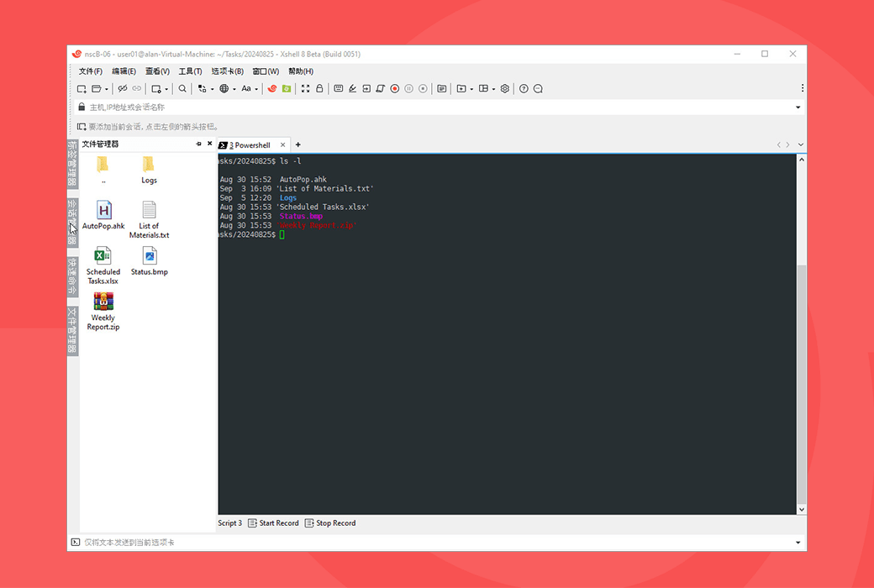Select List of Materials.txt file
The image size is (874, 588).
click(149, 219)
